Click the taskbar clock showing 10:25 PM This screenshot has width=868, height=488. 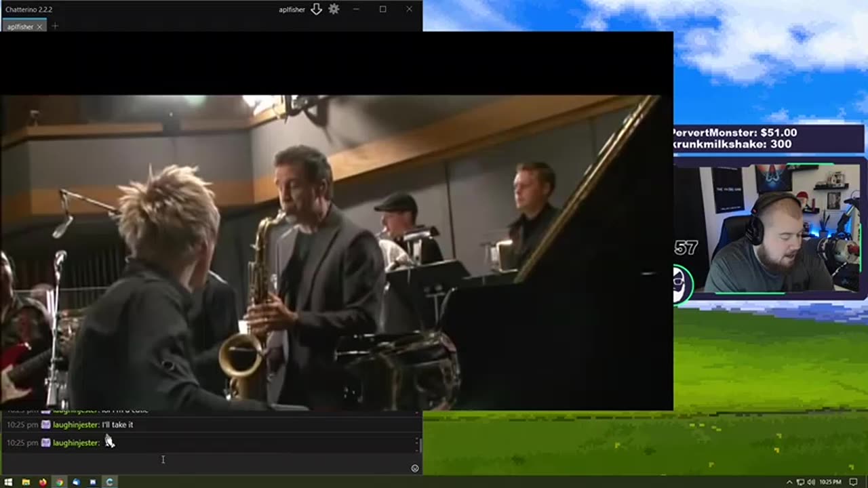tap(831, 482)
